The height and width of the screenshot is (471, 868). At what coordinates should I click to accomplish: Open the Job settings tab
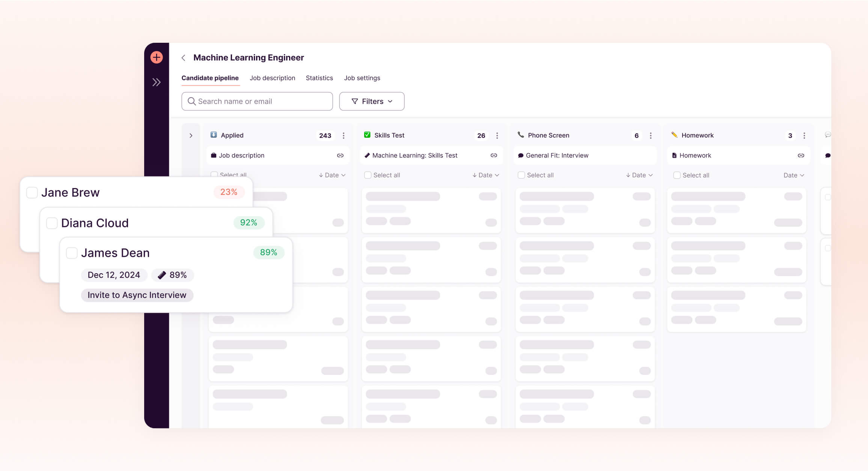pyautogui.click(x=362, y=78)
